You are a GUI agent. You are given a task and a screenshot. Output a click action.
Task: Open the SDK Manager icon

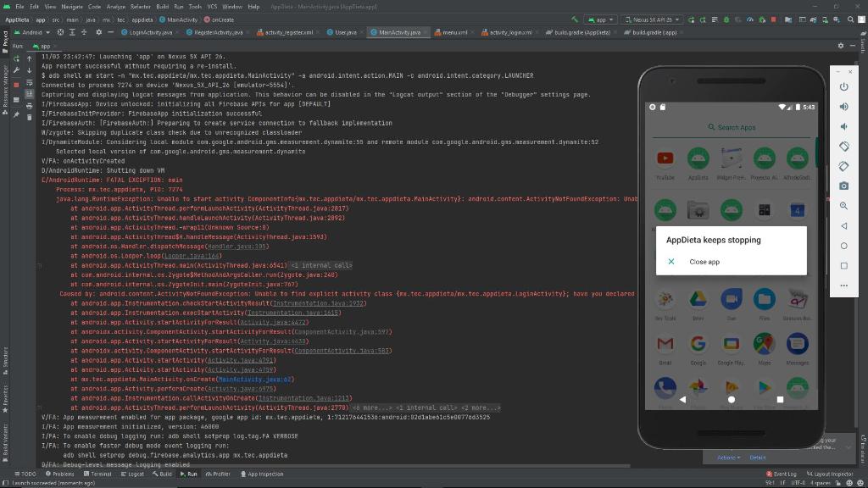click(837, 18)
